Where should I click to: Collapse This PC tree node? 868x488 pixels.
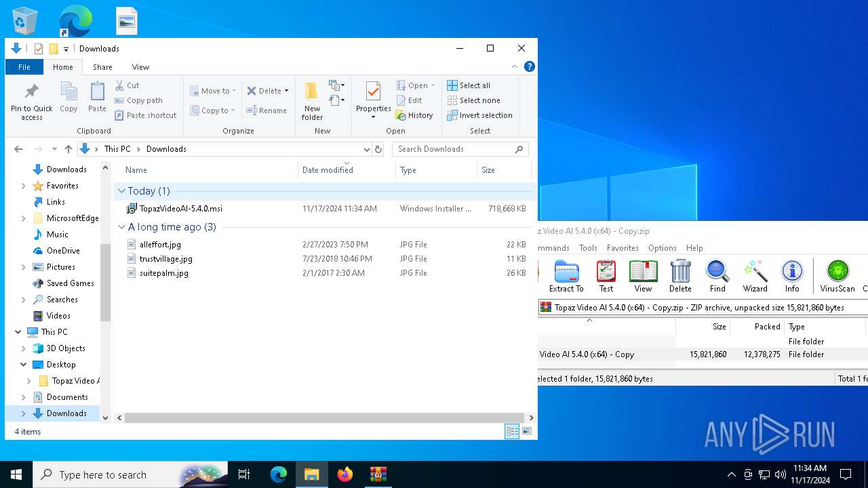tap(18, 332)
